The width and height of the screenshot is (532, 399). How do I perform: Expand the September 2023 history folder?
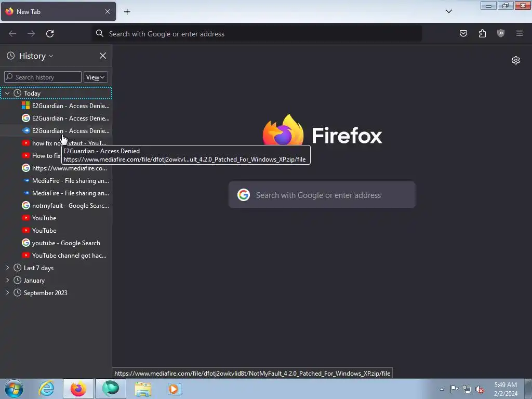[7, 292]
